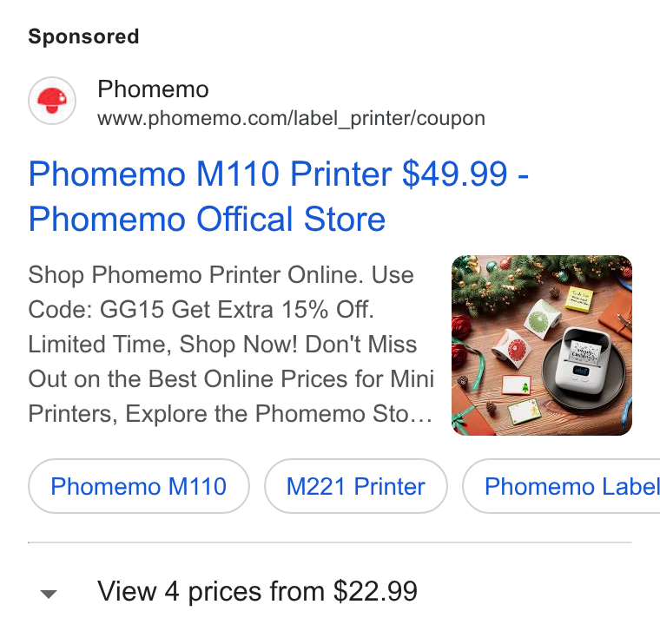Click the Phomemo Offical Store headline line

pos(207,220)
